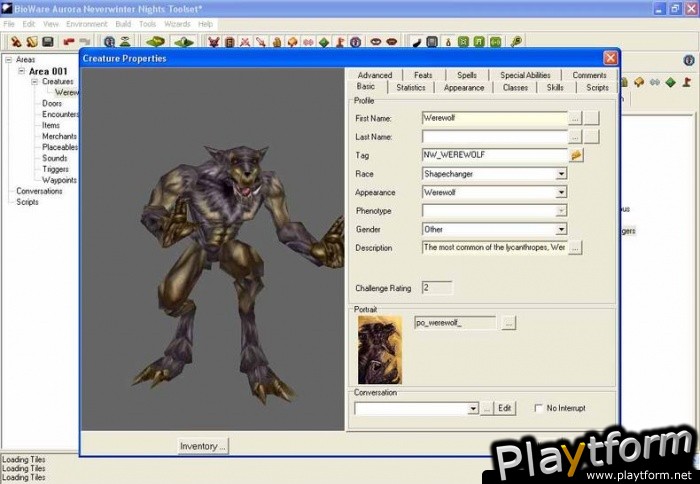700x484 pixels.
Task: Switch to the Special Abilities tab
Action: click(525, 75)
